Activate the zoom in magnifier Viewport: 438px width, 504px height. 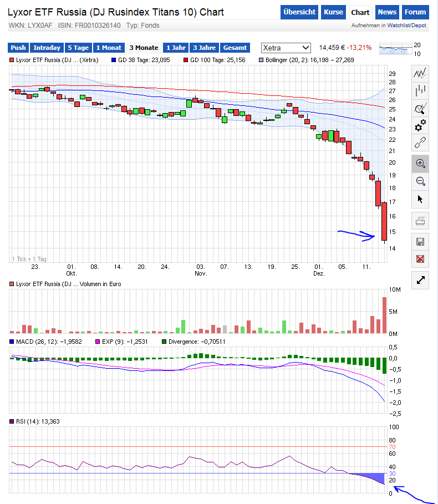420,164
